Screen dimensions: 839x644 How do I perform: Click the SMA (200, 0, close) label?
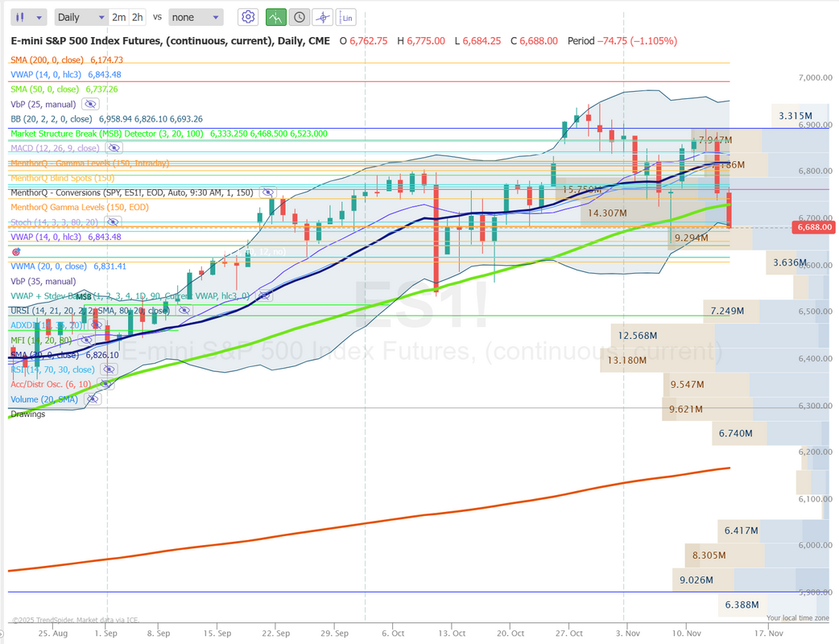point(44,60)
